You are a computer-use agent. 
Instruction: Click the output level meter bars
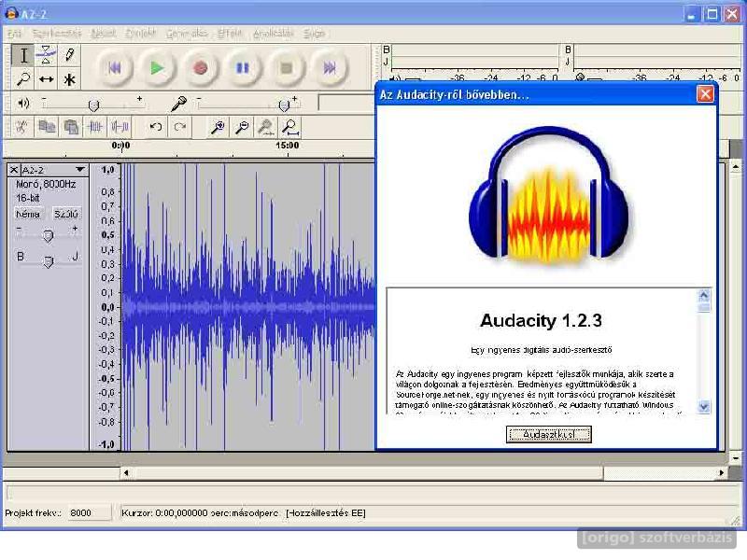click(x=474, y=57)
